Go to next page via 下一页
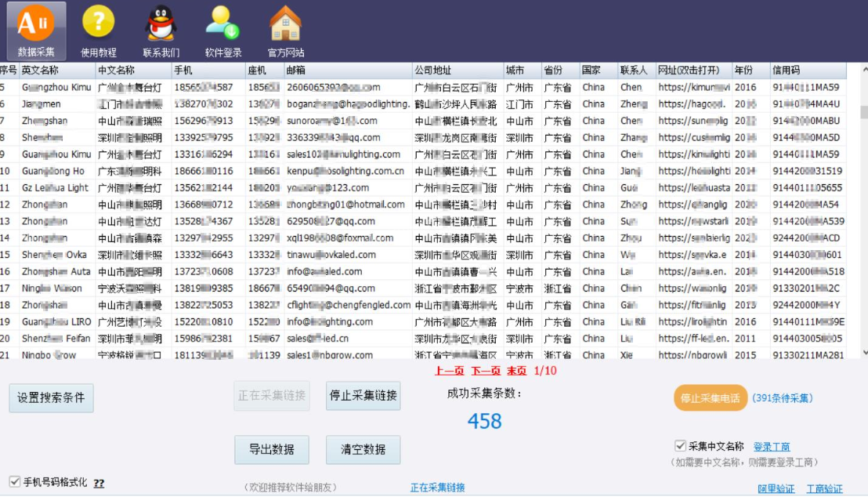868x497 pixels. [486, 371]
